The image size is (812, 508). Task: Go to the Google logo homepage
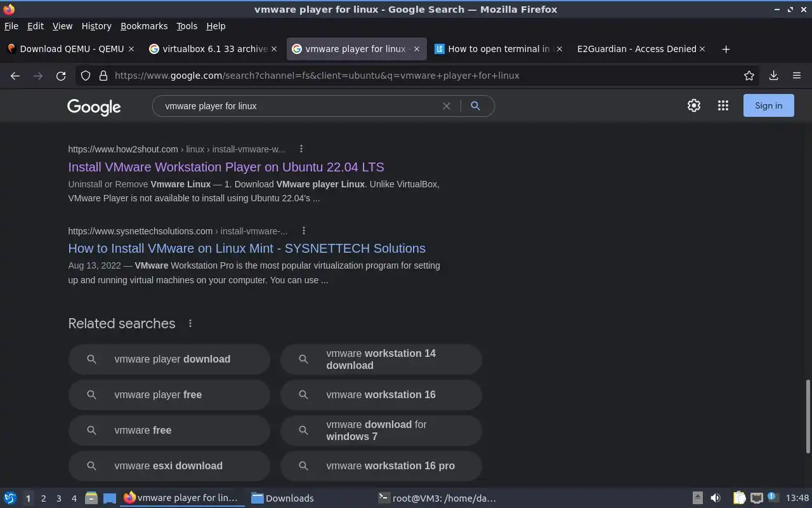94,107
